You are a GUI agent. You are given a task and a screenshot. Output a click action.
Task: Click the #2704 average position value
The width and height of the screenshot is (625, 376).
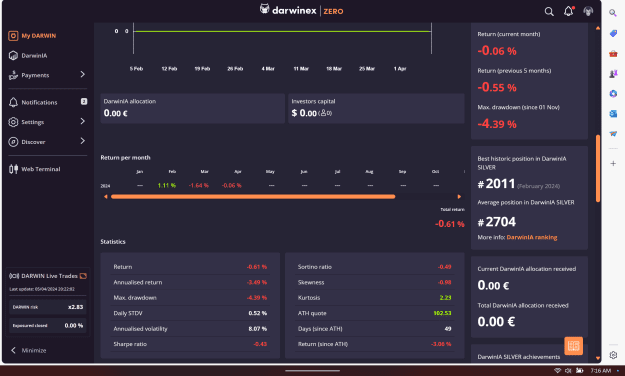pos(497,222)
